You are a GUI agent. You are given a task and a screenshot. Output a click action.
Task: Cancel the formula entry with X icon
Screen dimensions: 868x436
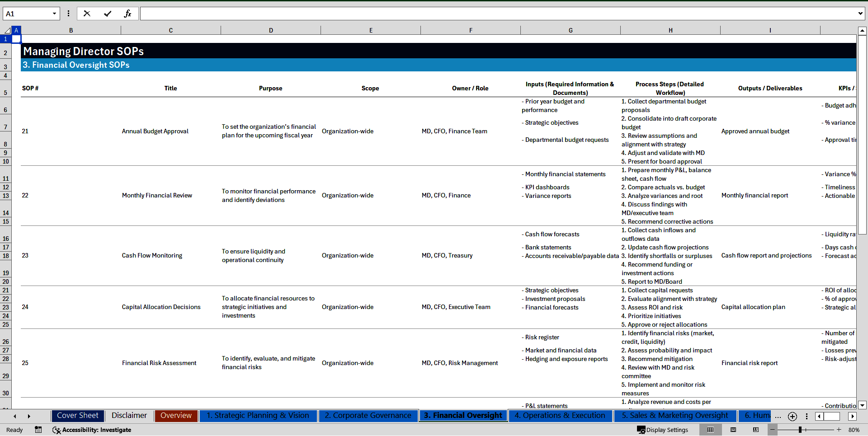[x=87, y=14]
